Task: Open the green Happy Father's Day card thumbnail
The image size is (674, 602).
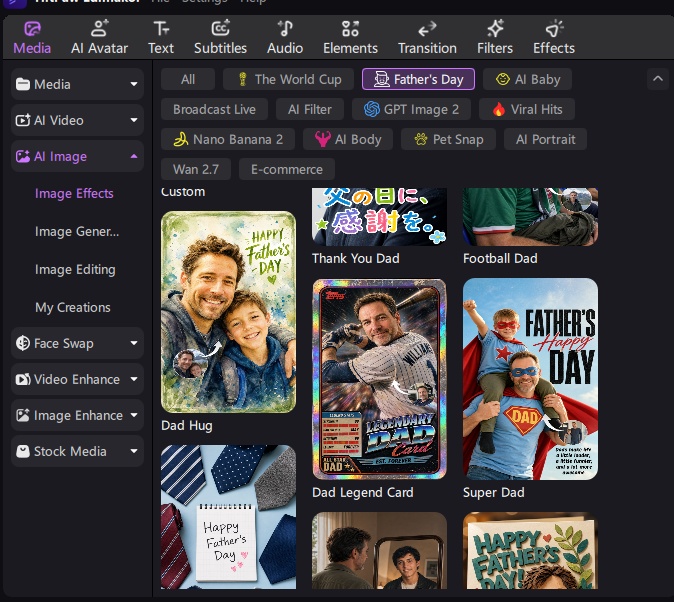Action: click(x=530, y=550)
